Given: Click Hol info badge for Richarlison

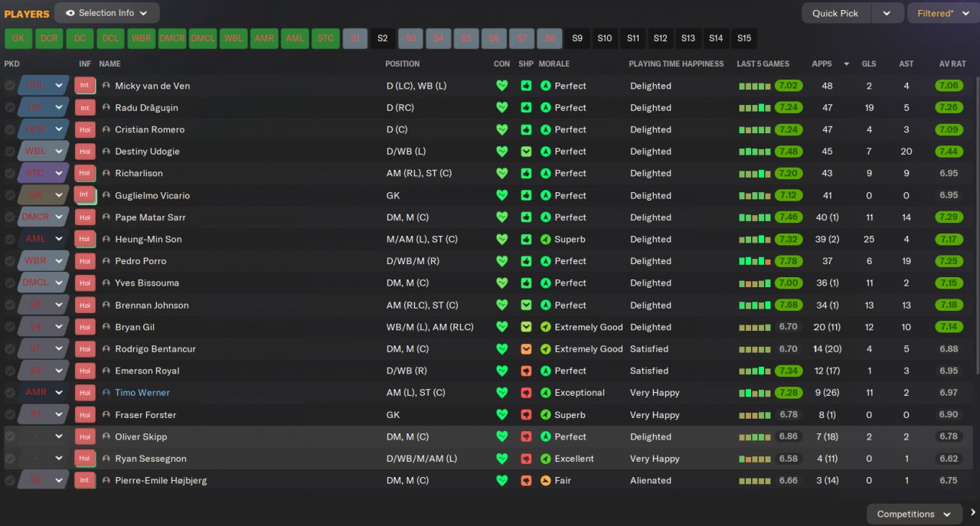Looking at the screenshot, I should 85,173.
